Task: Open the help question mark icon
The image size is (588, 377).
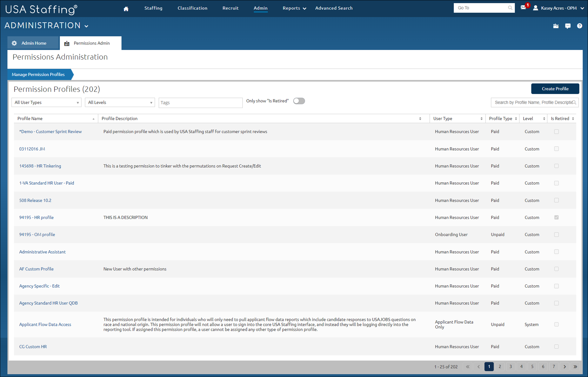Action: coord(580,26)
